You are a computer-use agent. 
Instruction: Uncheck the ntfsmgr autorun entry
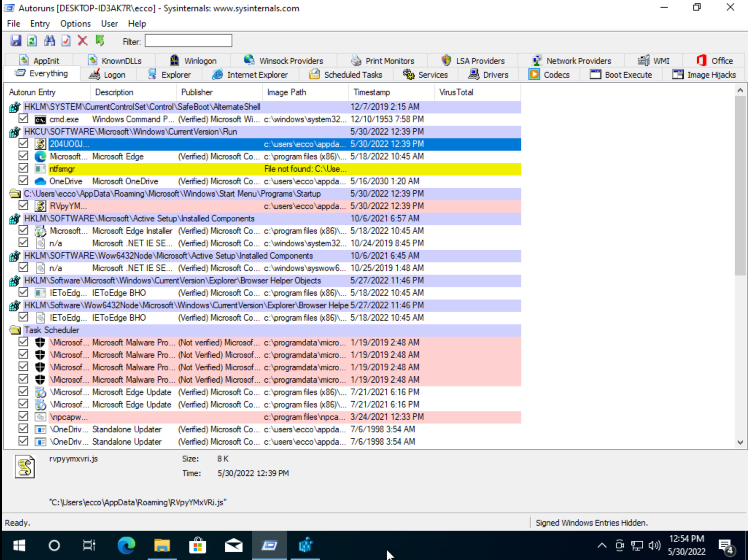click(x=23, y=168)
